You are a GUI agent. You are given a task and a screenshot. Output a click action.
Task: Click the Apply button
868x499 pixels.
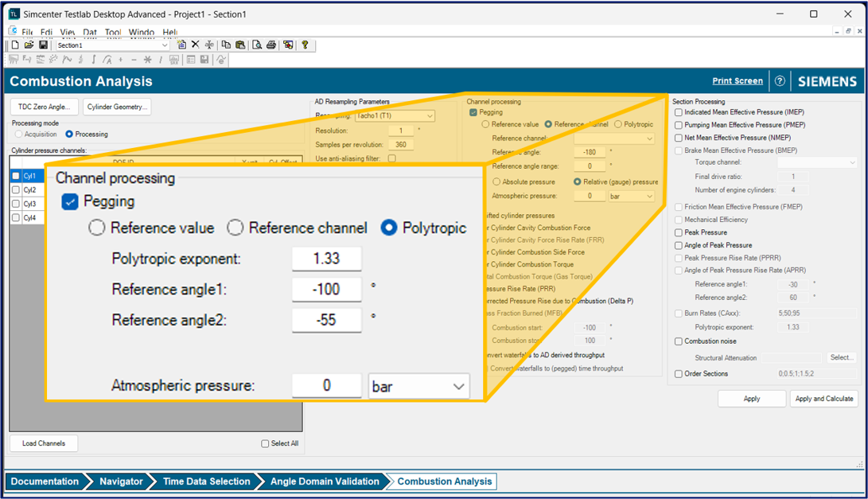752,399
